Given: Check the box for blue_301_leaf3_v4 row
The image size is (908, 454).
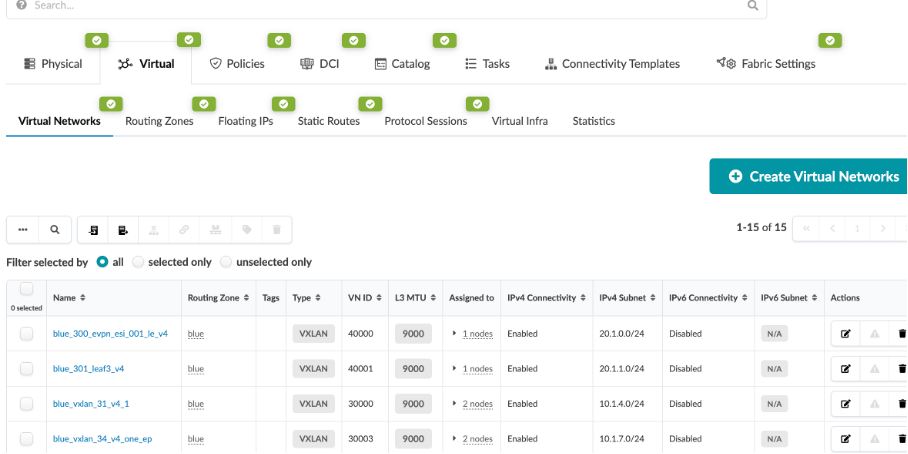Looking at the screenshot, I should click(26, 369).
